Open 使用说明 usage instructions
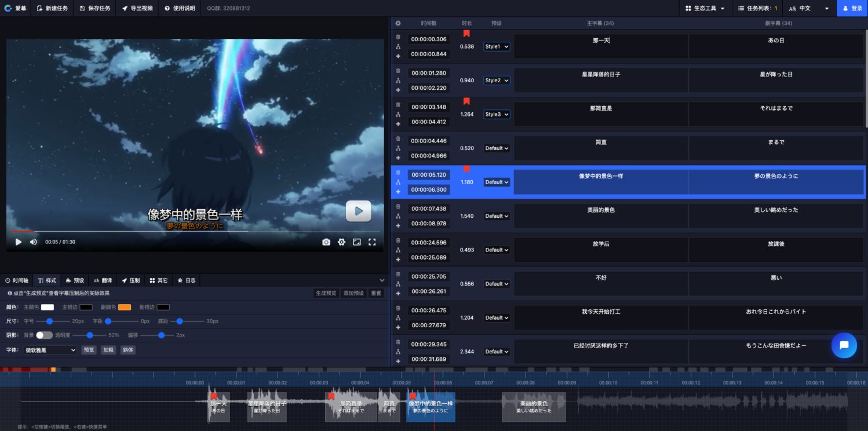Image resolution: width=868 pixels, height=431 pixels. tap(180, 8)
